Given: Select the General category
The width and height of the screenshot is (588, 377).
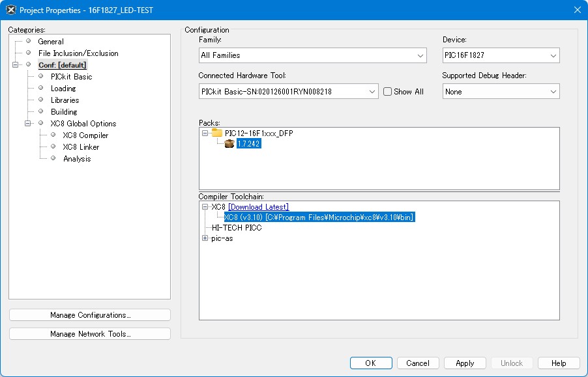Looking at the screenshot, I should (x=51, y=42).
